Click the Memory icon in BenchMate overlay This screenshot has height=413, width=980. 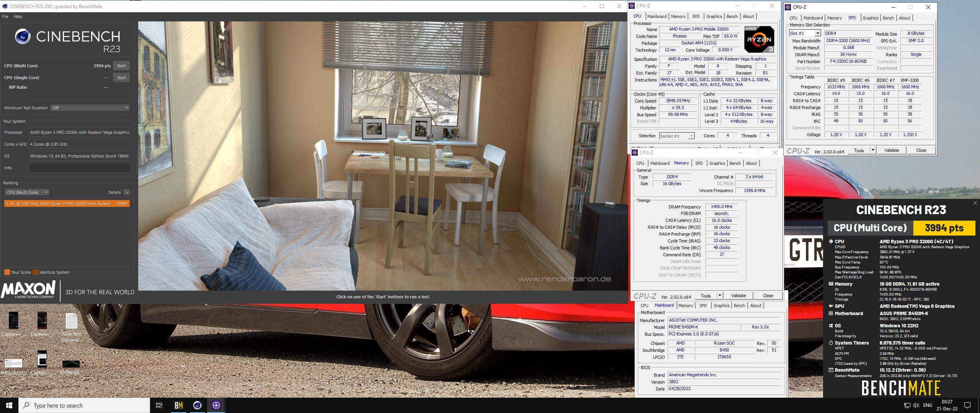[831, 284]
